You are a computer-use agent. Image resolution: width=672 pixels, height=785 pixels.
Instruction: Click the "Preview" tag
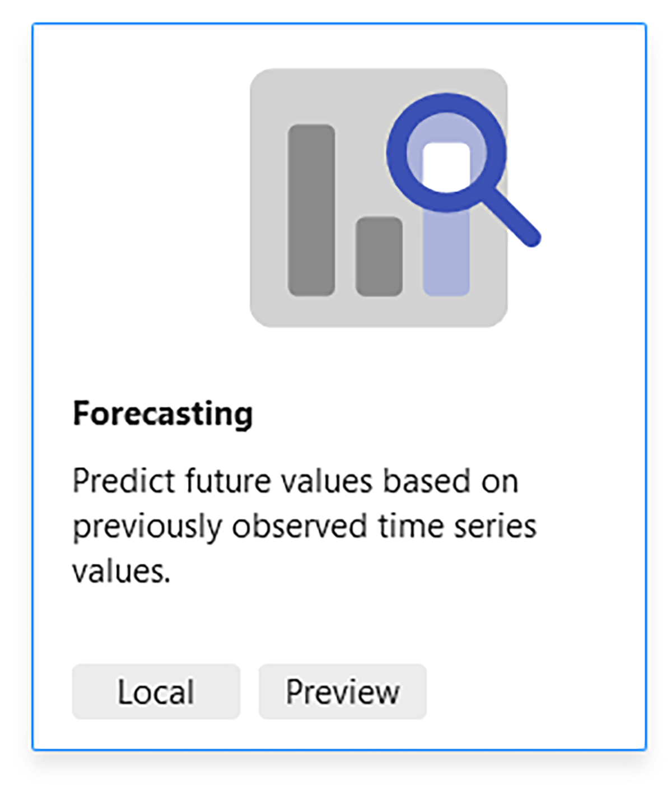tap(342, 691)
